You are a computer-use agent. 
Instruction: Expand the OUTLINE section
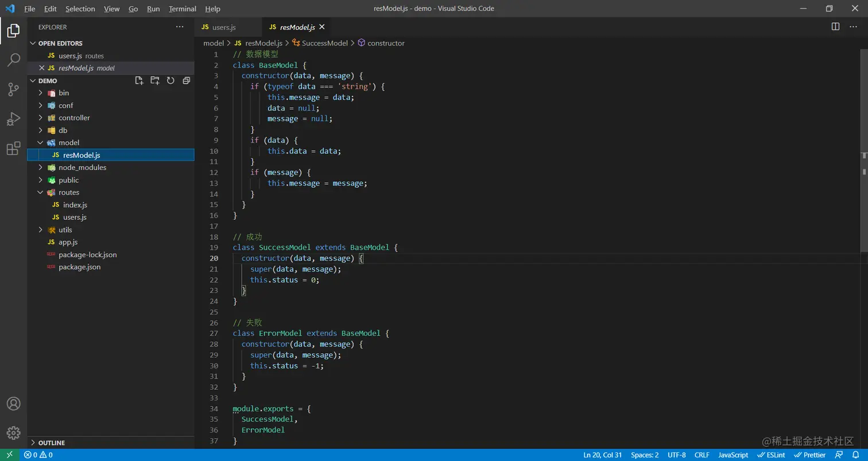[52, 443]
